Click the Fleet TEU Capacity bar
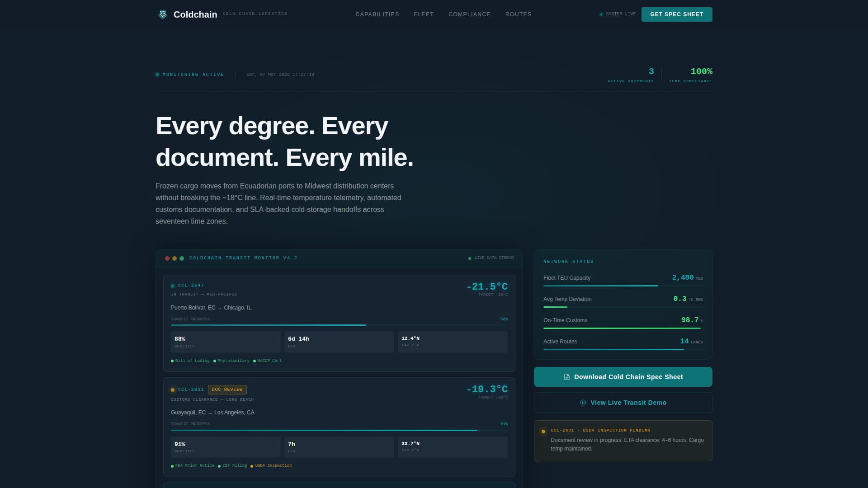Viewport: 868px width, 488px height. click(623, 286)
